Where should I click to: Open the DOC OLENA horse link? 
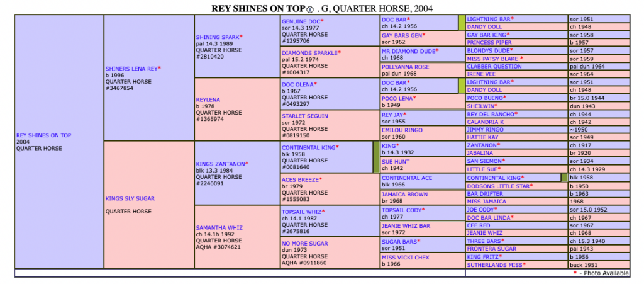tap(297, 84)
